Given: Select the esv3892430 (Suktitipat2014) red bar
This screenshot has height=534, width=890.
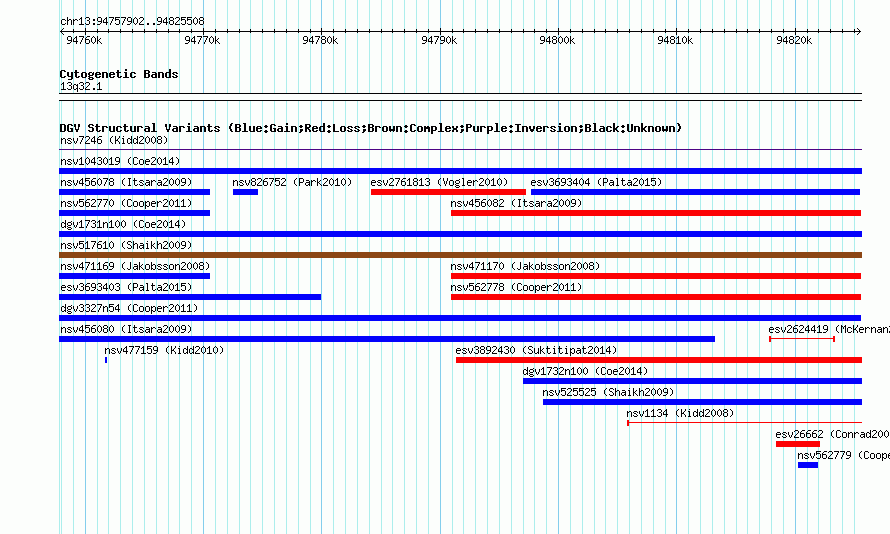Looking at the screenshot, I should click(x=659, y=360).
